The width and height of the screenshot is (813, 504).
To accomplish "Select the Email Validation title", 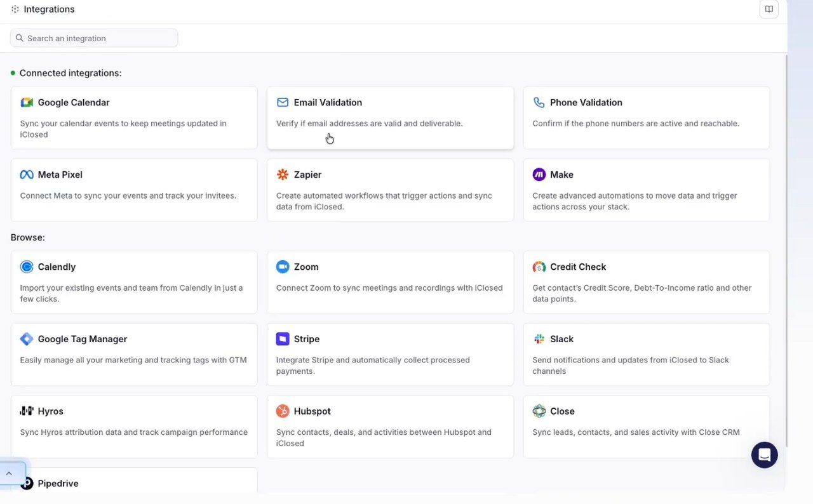I will [328, 102].
